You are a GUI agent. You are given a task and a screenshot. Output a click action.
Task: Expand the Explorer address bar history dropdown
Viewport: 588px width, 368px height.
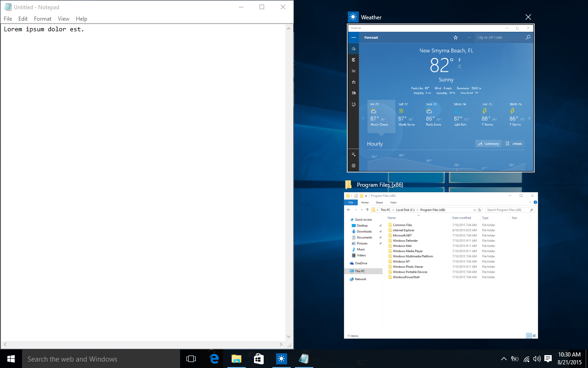(x=474, y=210)
